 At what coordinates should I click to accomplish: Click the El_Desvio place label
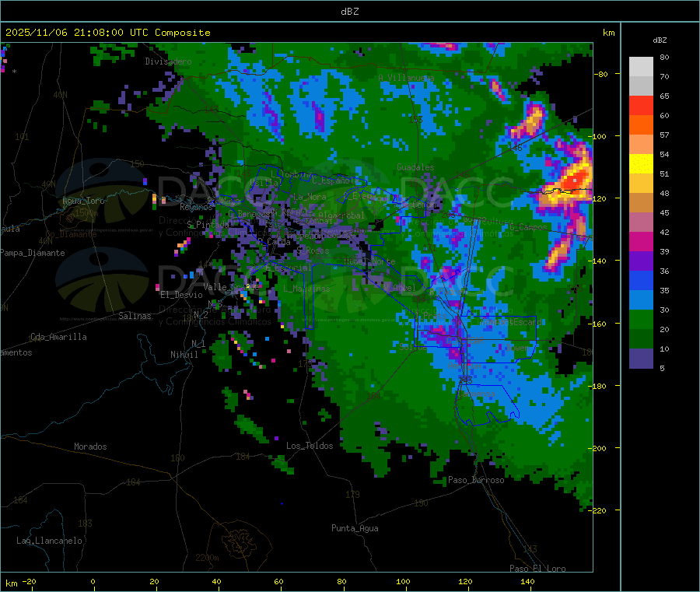click(x=182, y=295)
